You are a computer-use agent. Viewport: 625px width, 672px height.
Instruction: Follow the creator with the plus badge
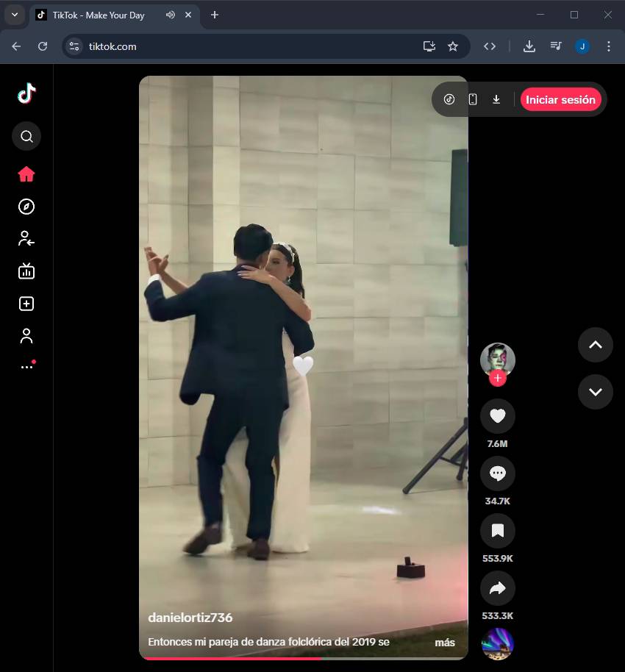point(498,379)
